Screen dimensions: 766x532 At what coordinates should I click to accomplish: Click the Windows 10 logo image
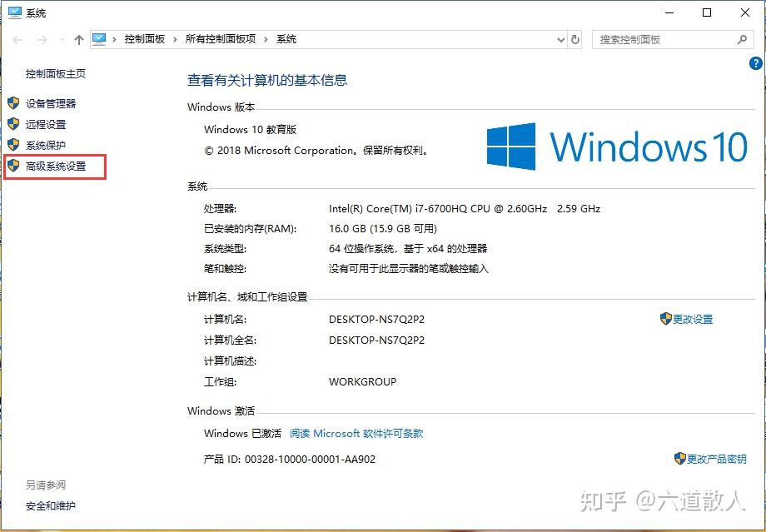tap(618, 147)
